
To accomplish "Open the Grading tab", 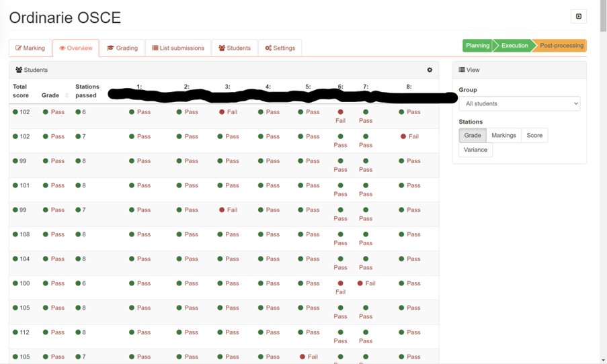I will click(x=122, y=48).
